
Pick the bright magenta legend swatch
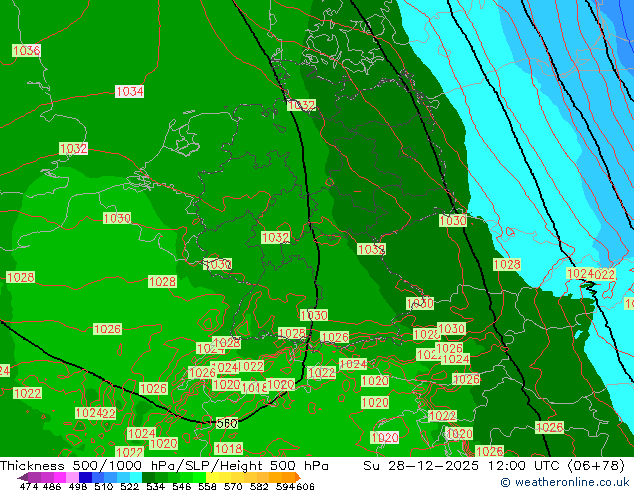tap(60, 477)
